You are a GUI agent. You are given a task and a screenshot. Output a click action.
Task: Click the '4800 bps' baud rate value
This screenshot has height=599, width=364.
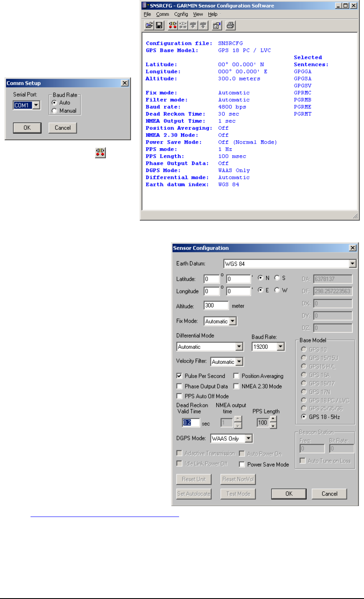coord(232,107)
